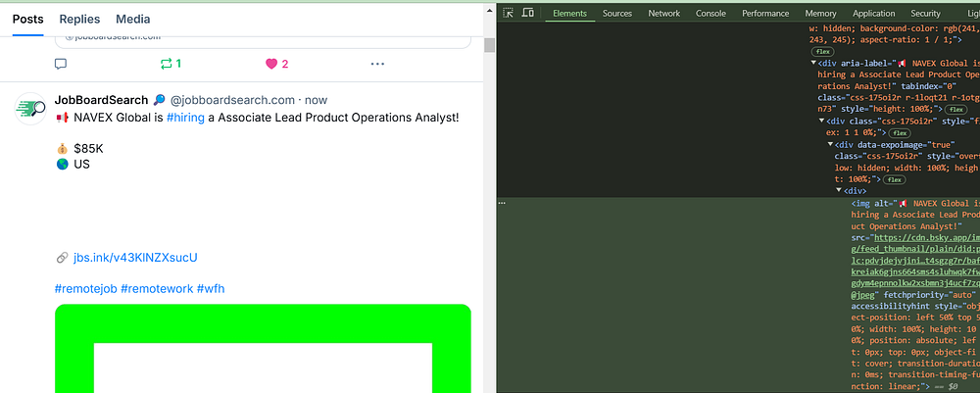Toggle the flex badge on the ex: 1 1 0% line
The height and width of the screenshot is (393, 980).
point(900,133)
